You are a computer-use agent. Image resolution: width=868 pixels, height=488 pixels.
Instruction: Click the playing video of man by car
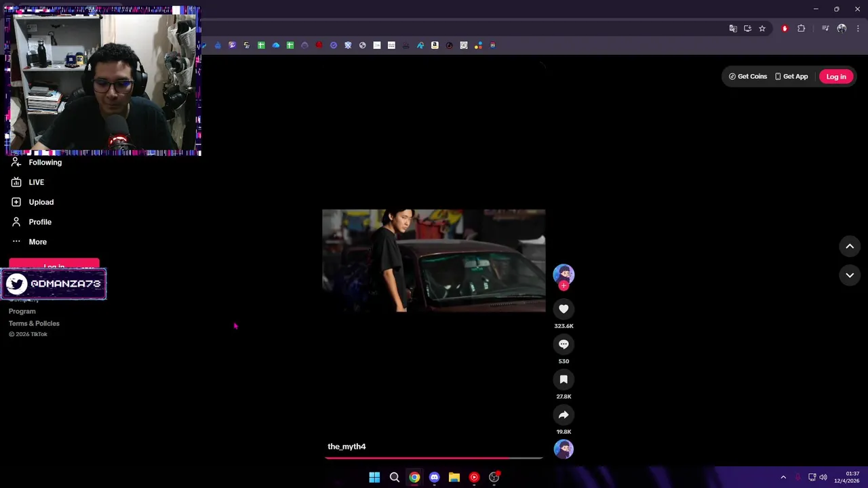tap(433, 260)
